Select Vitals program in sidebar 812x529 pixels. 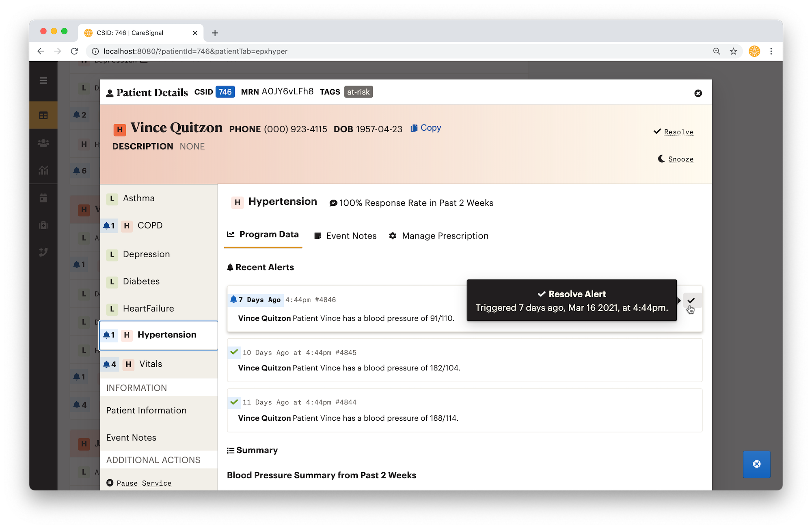159,364
